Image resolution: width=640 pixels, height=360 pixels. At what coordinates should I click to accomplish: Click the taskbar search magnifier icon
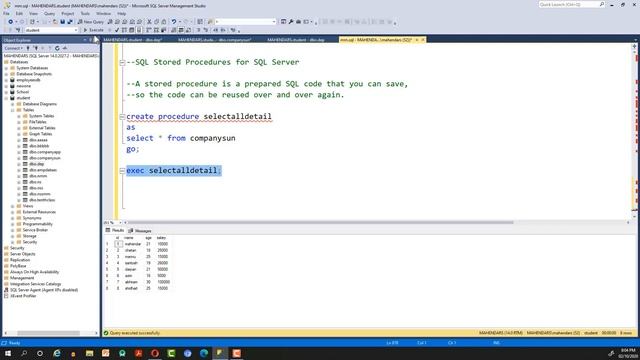24,353
